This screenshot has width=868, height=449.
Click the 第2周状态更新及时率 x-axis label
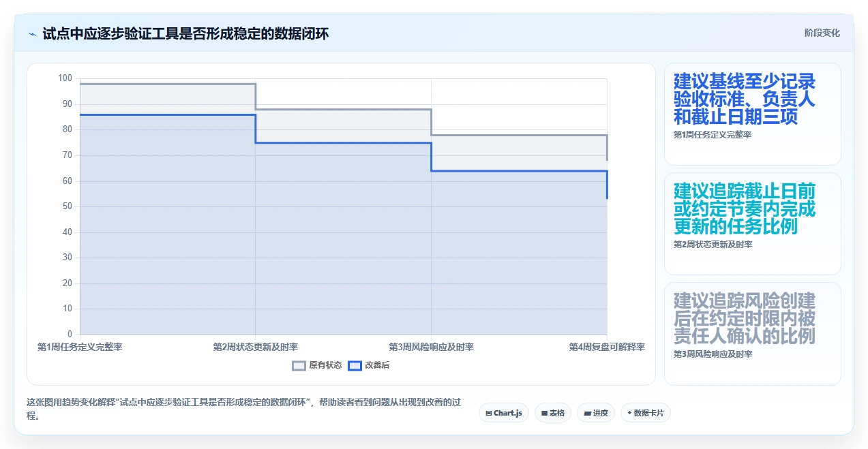pos(256,347)
